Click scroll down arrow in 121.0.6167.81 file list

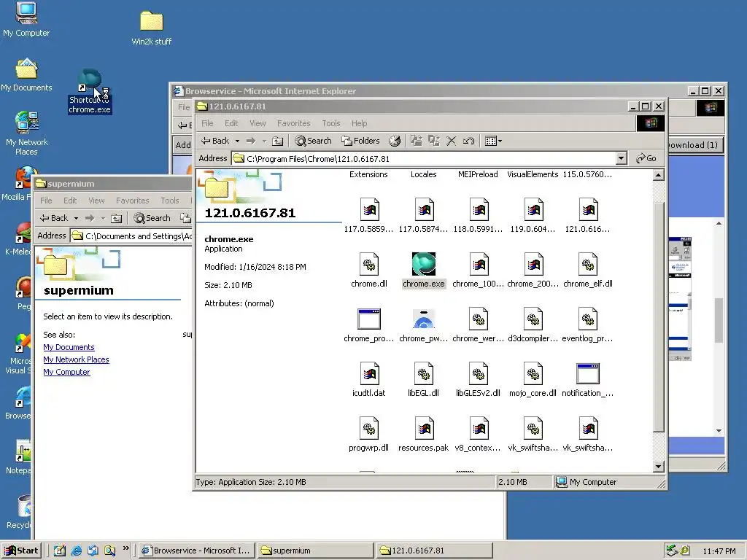click(659, 466)
